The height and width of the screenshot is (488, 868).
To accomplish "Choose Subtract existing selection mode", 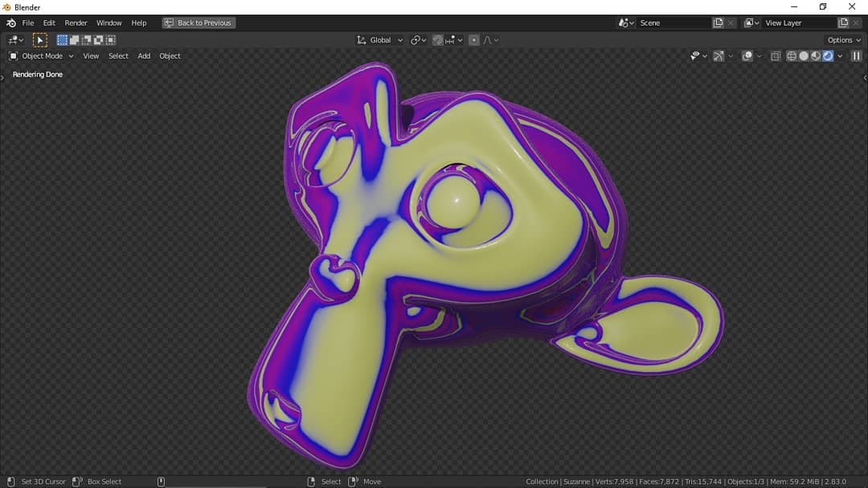I will point(86,40).
